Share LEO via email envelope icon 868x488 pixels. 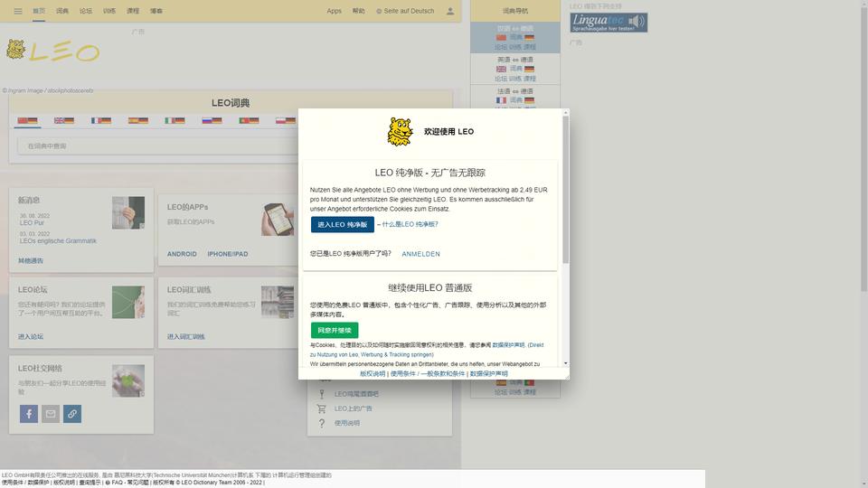pyautogui.click(x=51, y=414)
